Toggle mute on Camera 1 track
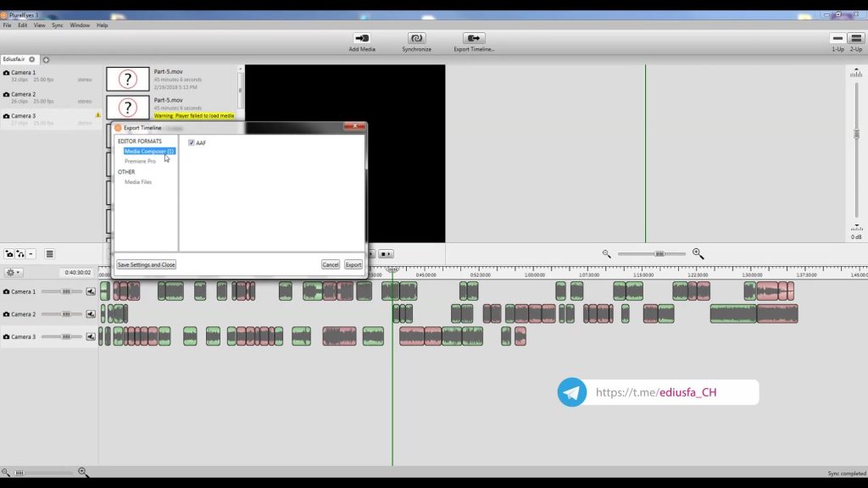The height and width of the screenshot is (488, 868). [x=91, y=291]
